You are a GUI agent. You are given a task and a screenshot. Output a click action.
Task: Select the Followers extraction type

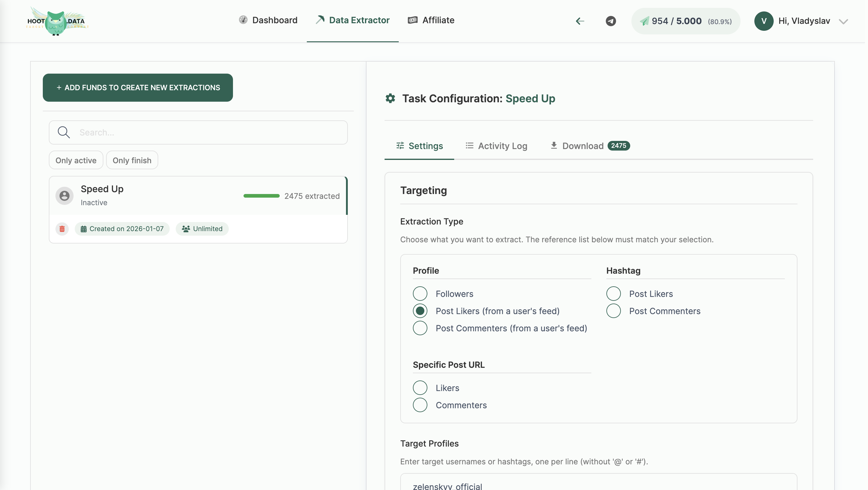(420, 294)
